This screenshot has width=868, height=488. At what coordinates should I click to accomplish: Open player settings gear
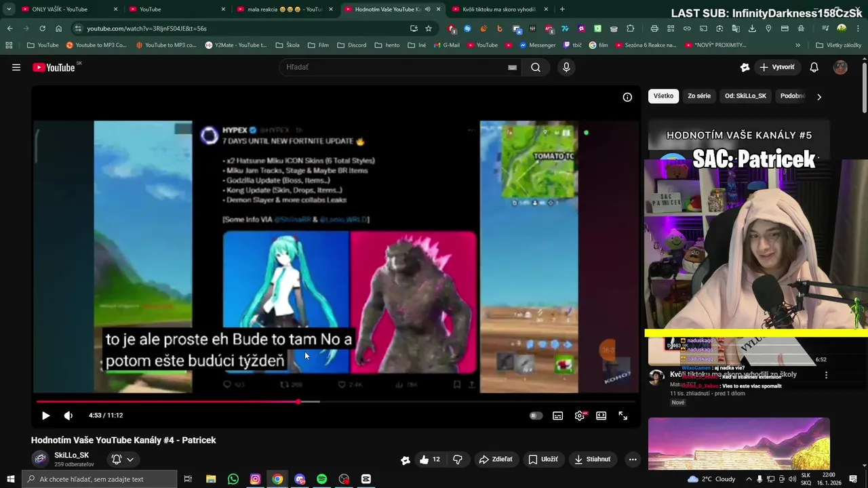click(579, 415)
